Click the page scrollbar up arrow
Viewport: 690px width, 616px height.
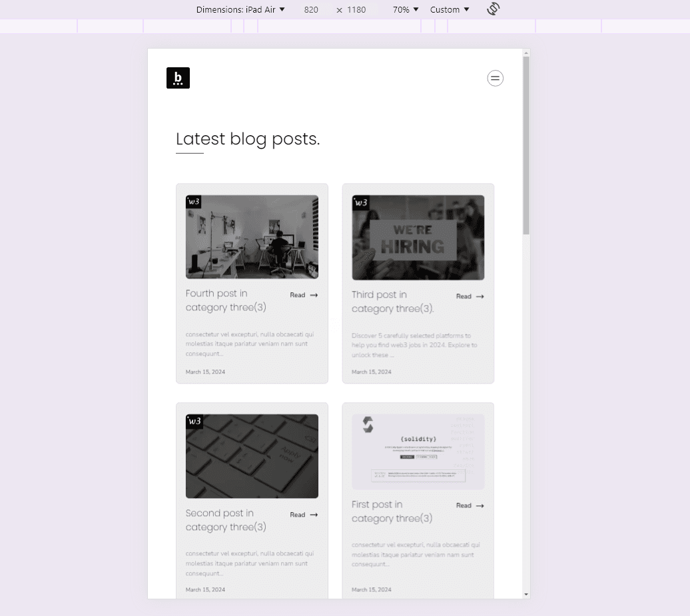(526, 53)
